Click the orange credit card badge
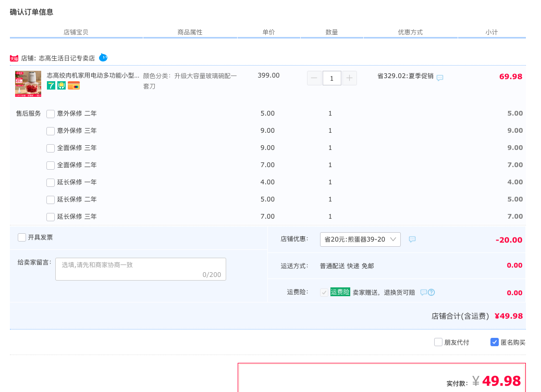 (x=74, y=85)
